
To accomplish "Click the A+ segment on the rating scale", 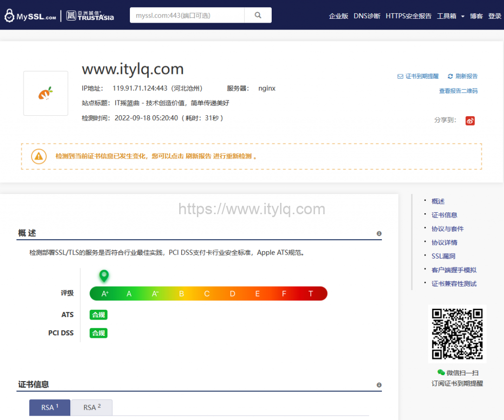I will [103, 293].
